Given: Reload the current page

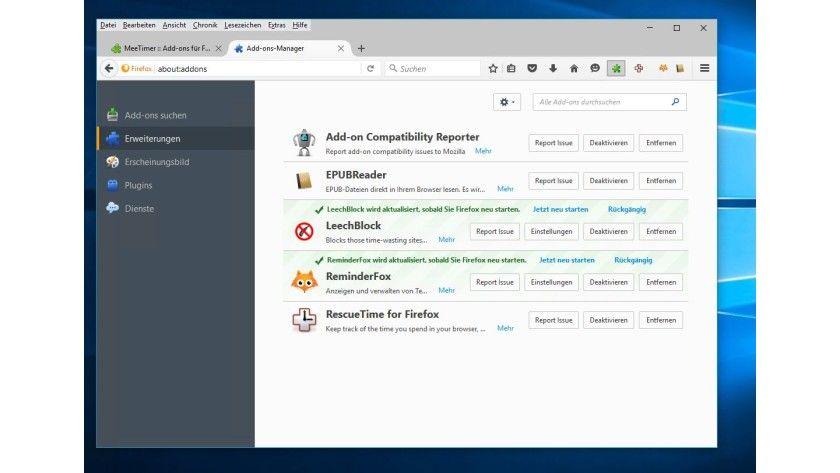Looking at the screenshot, I should (x=370, y=69).
